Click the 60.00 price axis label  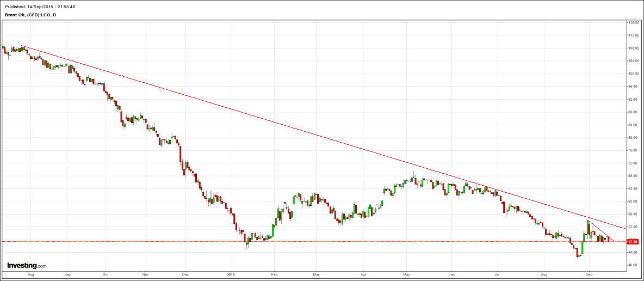click(633, 201)
